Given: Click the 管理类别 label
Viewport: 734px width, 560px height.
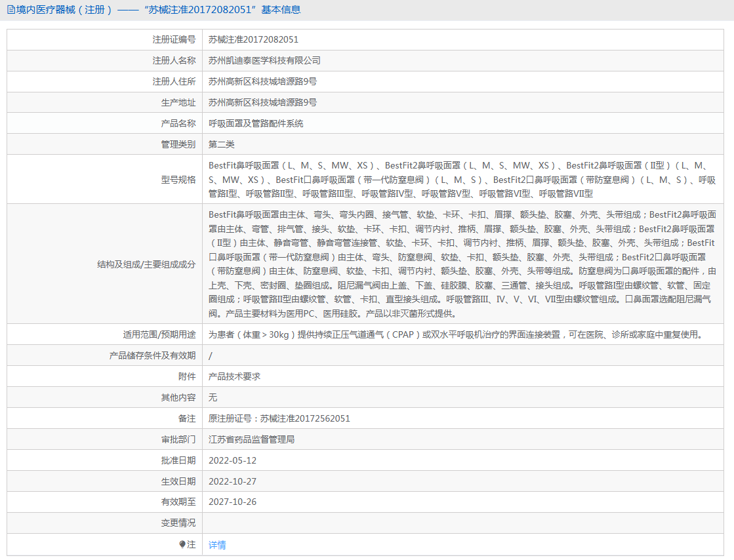Looking at the screenshot, I should pyautogui.click(x=178, y=144).
